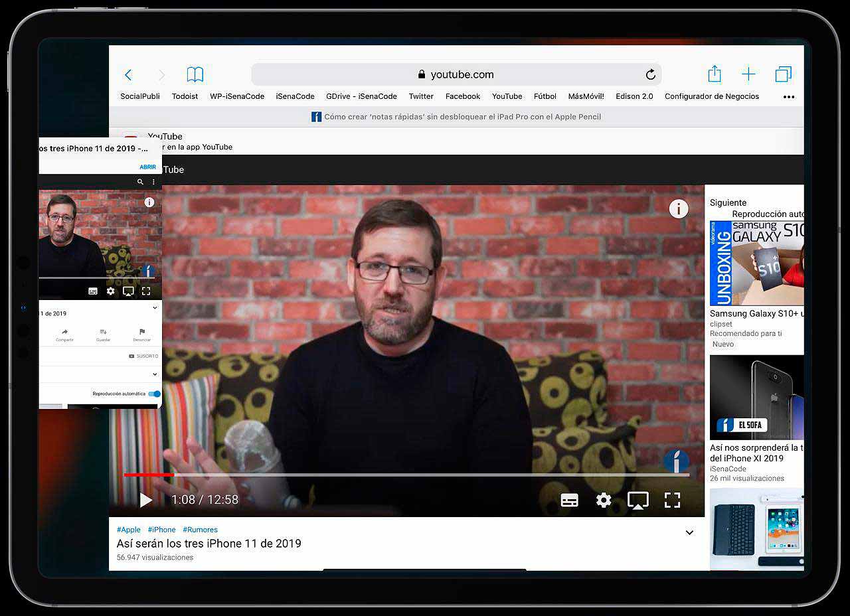Image resolution: width=850 pixels, height=616 pixels.
Task: Tap Denunciar flag in slide-over window
Action: coord(141,335)
